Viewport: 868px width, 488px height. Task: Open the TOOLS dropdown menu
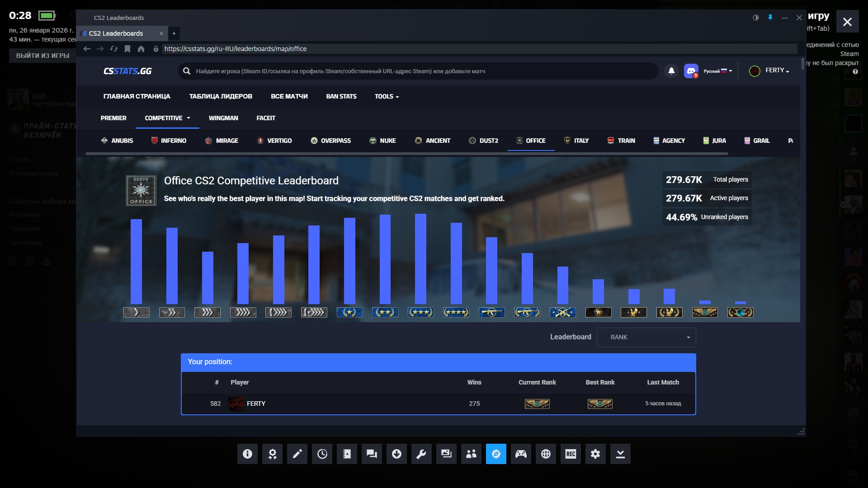[x=387, y=96]
